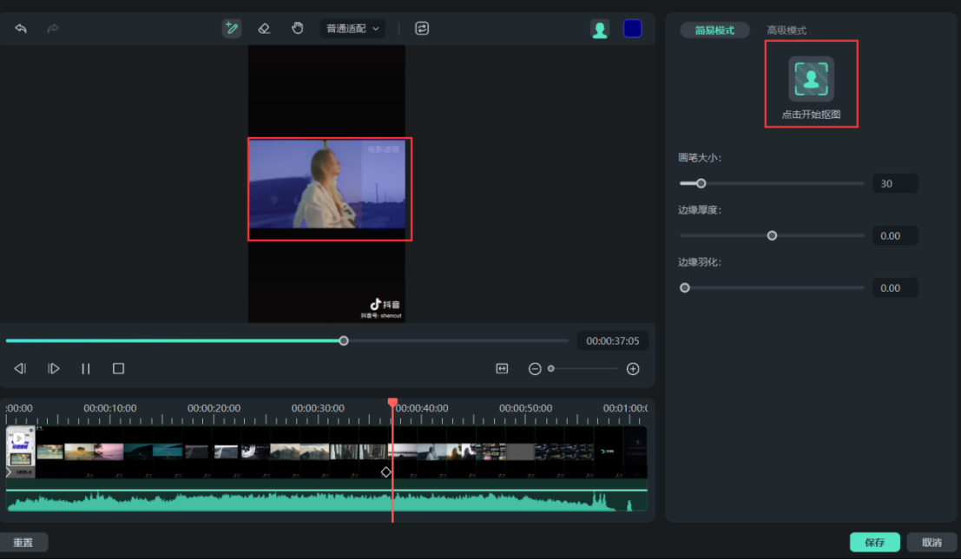Select the eraser tool

point(265,29)
